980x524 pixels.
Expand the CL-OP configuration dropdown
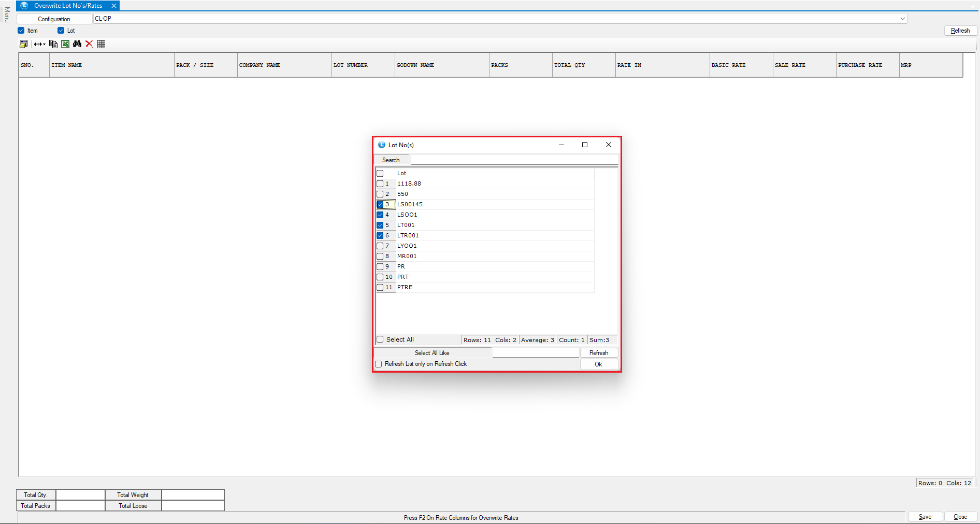pos(902,19)
